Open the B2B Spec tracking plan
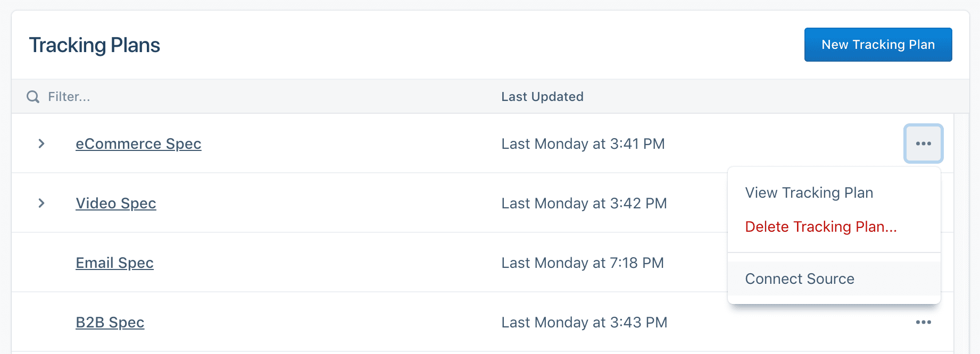Image resolution: width=980 pixels, height=354 pixels. tap(110, 322)
